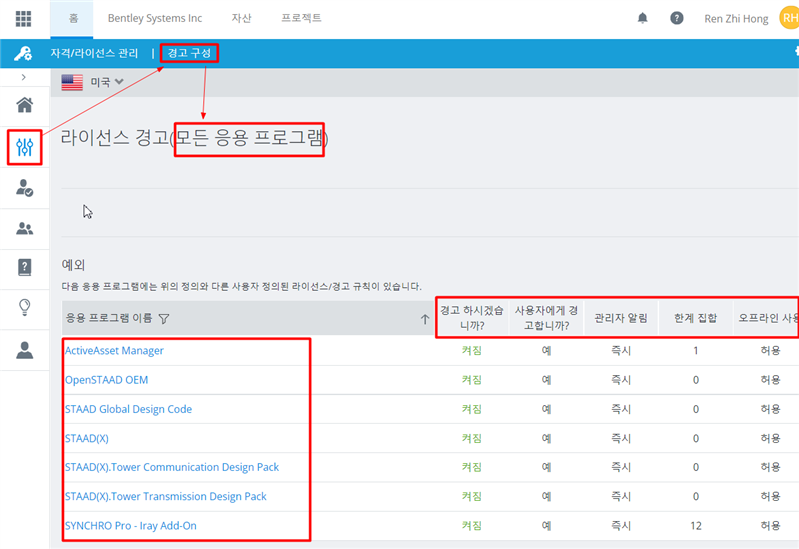Switch to the 홈 tab
The image size is (799, 549).
coord(73,18)
